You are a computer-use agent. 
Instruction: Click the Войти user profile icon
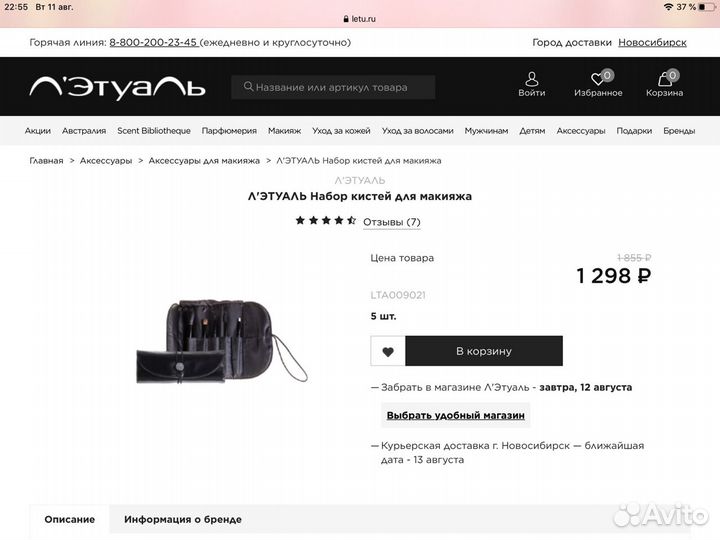532,79
